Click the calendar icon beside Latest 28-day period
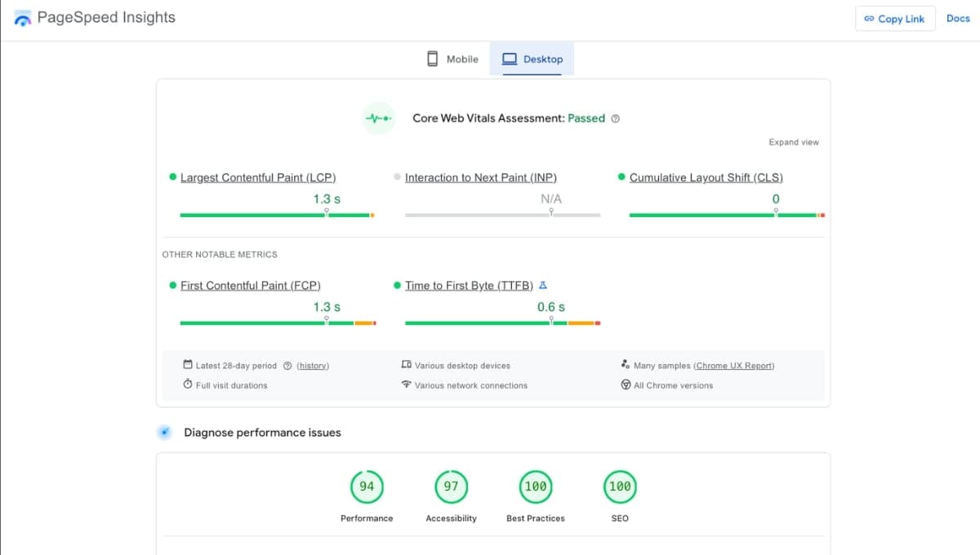 188,365
